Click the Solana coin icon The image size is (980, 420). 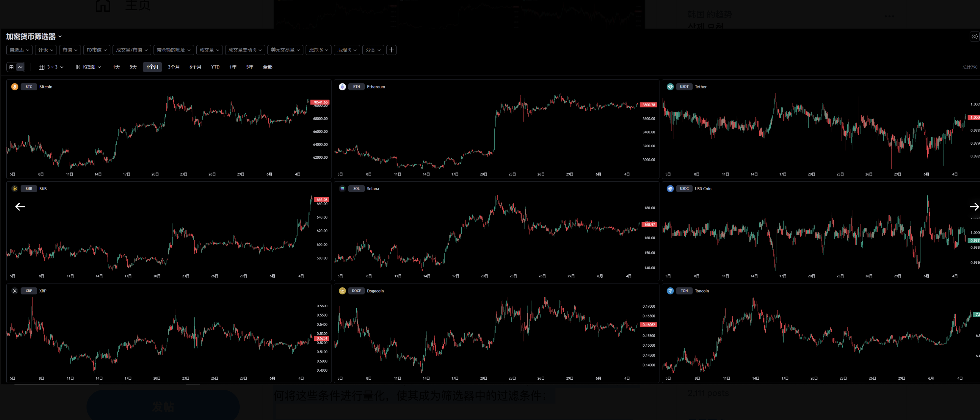coord(342,189)
